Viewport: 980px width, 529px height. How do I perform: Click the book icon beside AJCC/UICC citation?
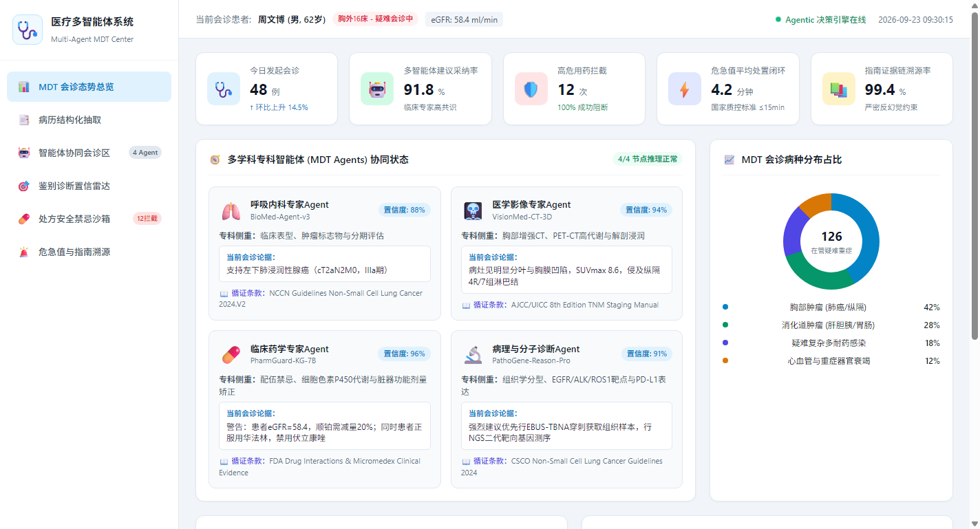(x=466, y=305)
